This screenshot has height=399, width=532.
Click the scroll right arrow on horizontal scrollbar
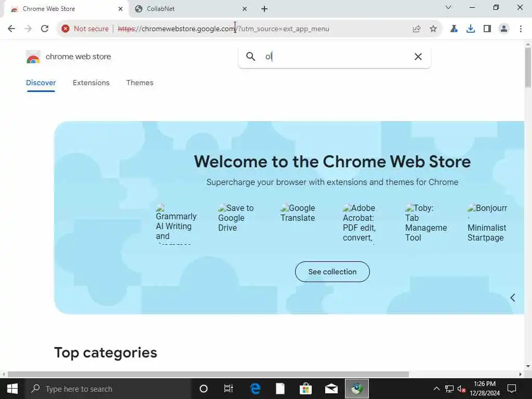click(x=520, y=374)
